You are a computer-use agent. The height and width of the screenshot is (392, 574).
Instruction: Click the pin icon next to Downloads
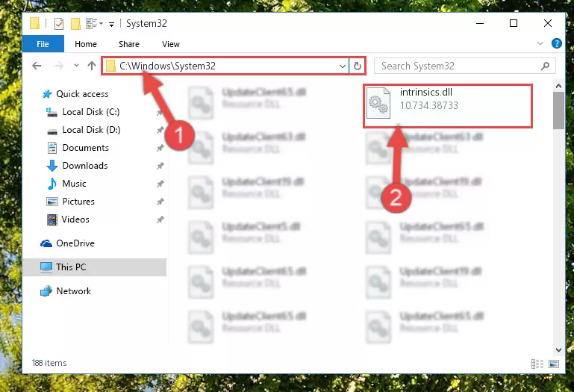(160, 166)
